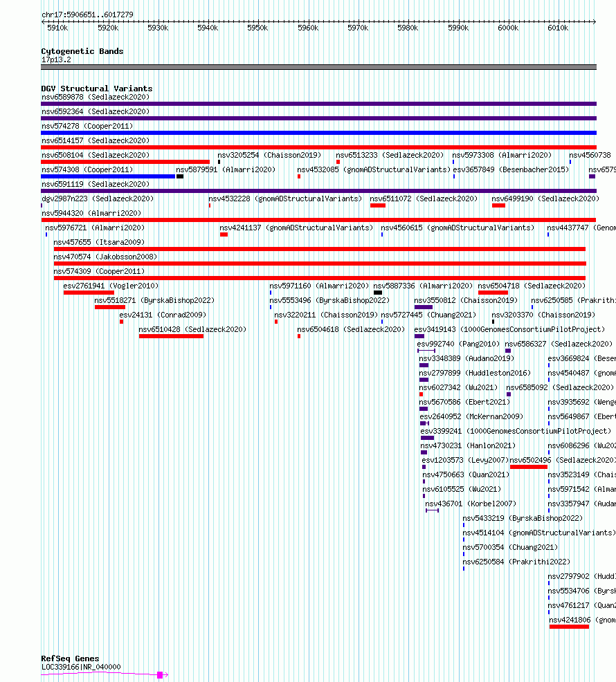Image resolution: width=616 pixels, height=682 pixels.
Task: Click the red bar under nsv4241137
Action: (x=224, y=234)
